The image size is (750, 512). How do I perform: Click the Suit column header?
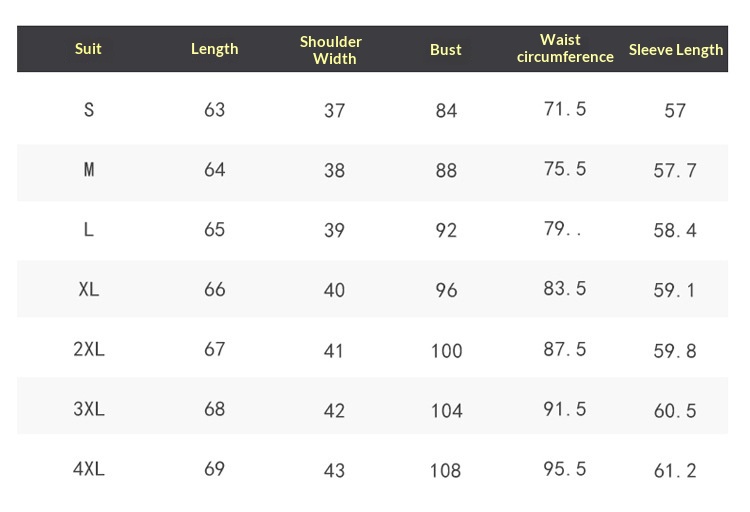[88, 49]
